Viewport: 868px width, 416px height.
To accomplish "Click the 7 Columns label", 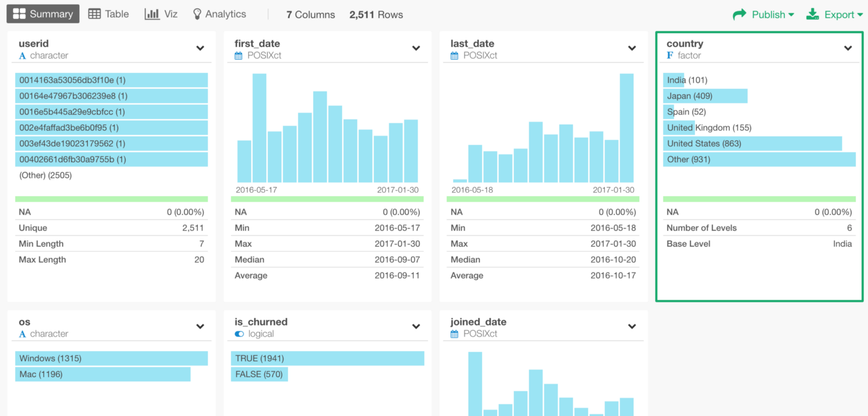I will (x=311, y=15).
